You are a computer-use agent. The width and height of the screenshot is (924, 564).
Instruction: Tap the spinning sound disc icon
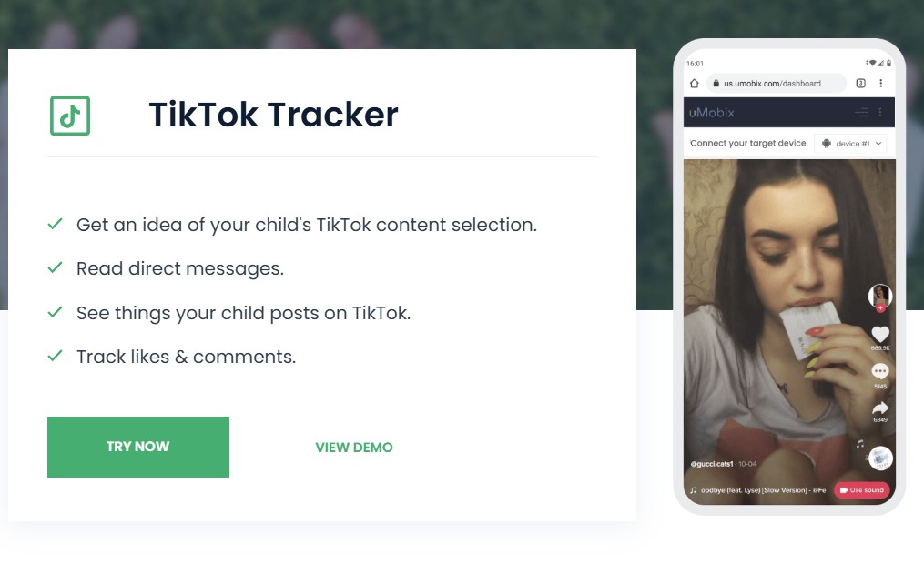(880, 458)
